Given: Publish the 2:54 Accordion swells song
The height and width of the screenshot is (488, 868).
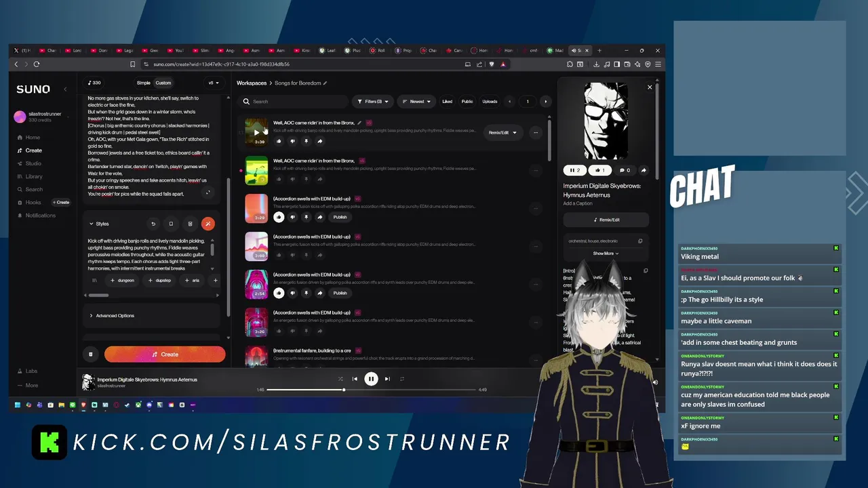Looking at the screenshot, I should click(x=340, y=293).
